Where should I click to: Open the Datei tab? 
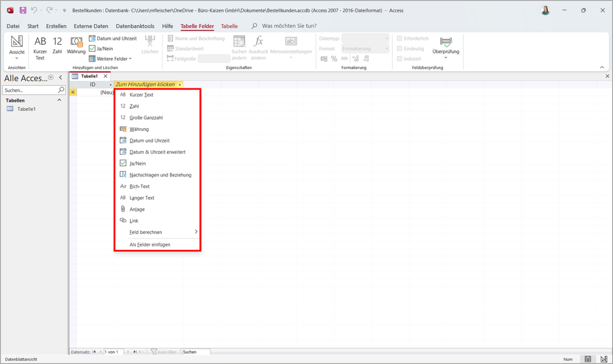(13, 26)
